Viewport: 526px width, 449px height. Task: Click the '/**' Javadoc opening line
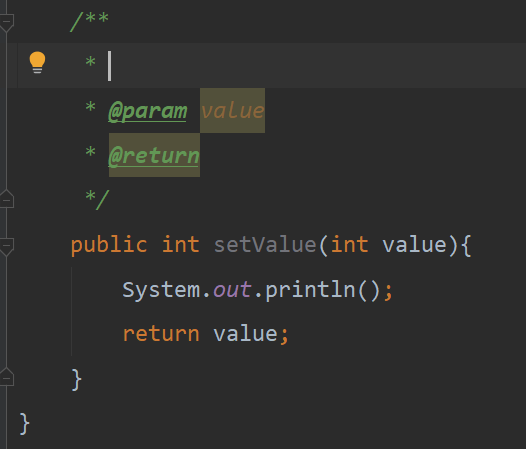[x=89, y=21]
